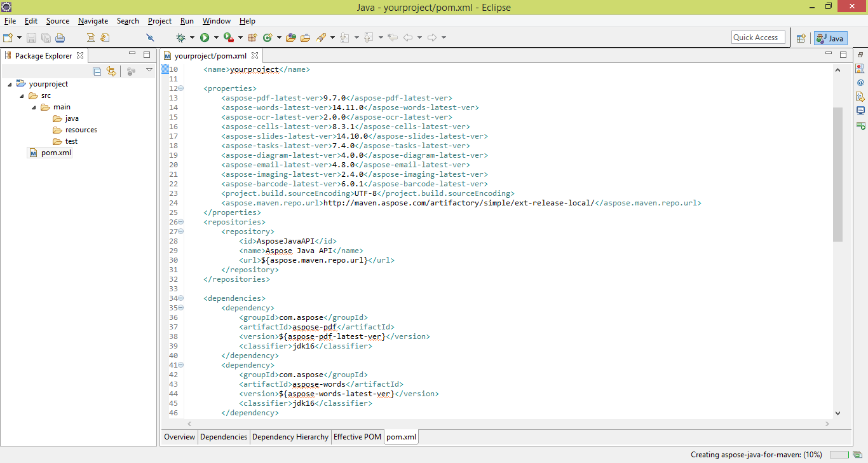Click the Open Perspective icon

click(801, 38)
